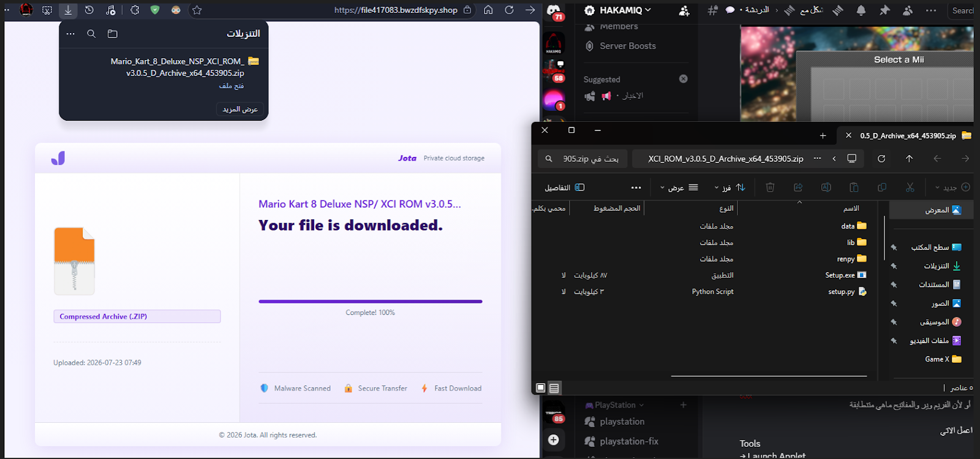Open Discord notification bell settings

click(x=861, y=10)
